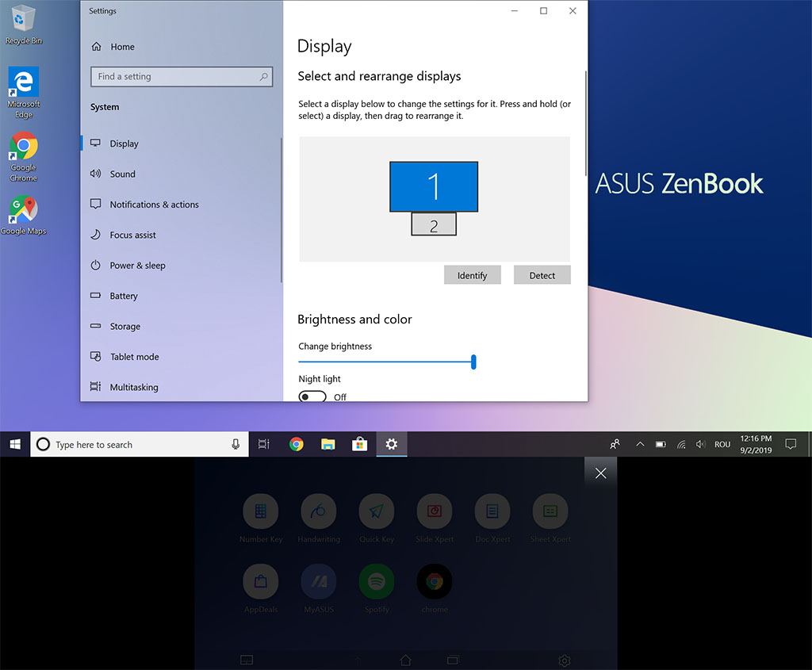Launch Doc Xpert on the ScreenPad
812x670 pixels.
pyautogui.click(x=492, y=519)
